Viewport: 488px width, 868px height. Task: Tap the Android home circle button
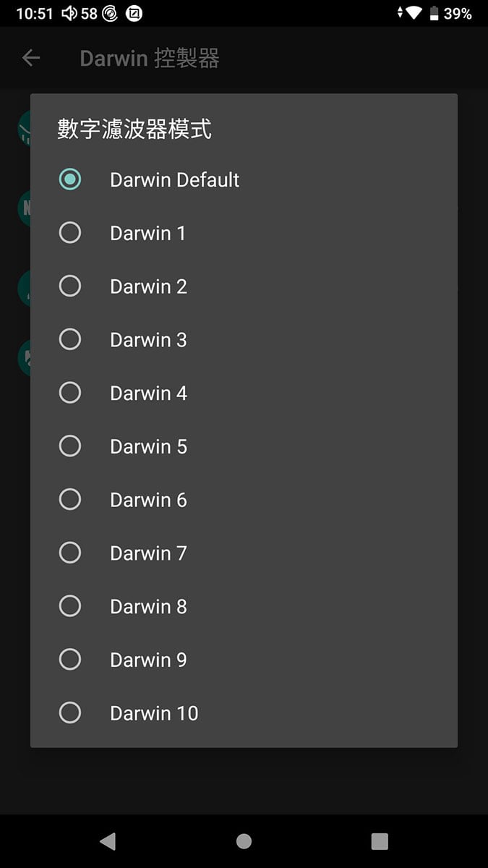coord(244,841)
